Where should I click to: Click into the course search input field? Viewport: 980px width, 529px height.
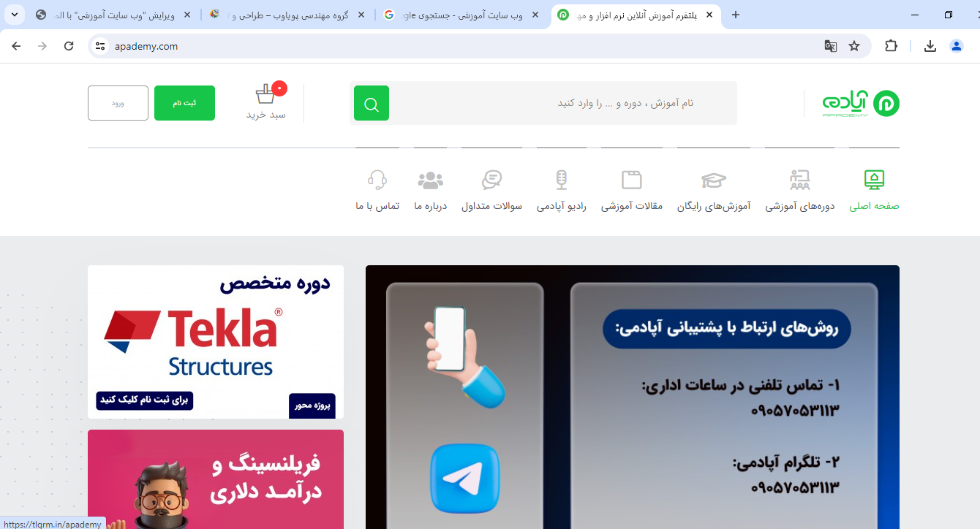pos(563,103)
